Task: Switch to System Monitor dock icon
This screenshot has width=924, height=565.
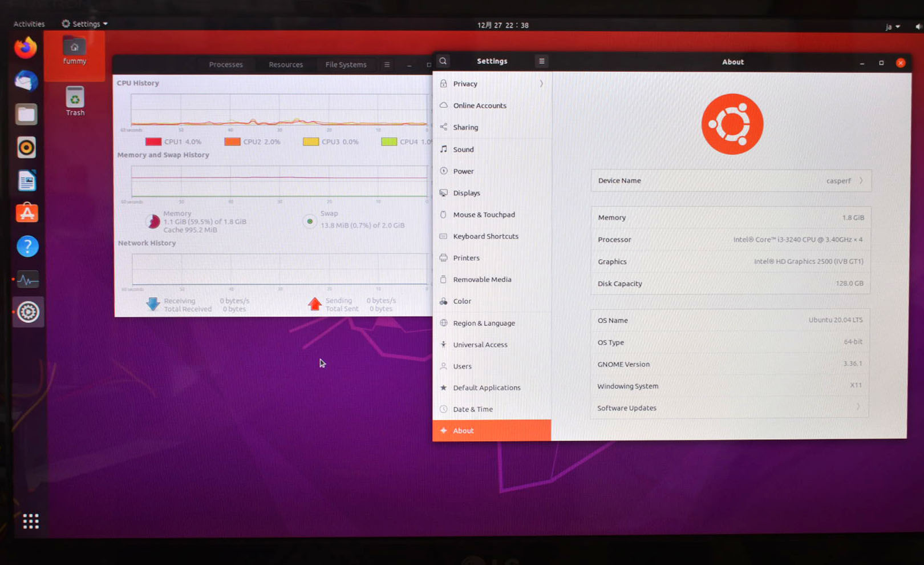Action: pos(27,280)
